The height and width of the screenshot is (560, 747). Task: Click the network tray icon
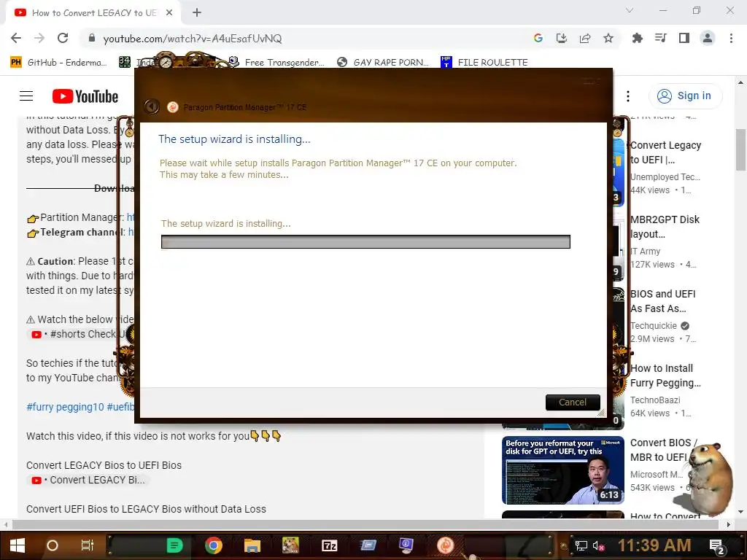point(581,545)
